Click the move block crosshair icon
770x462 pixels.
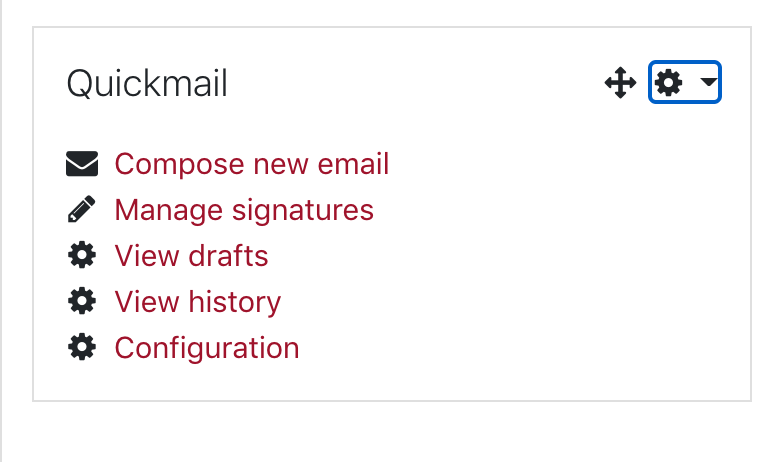(620, 82)
